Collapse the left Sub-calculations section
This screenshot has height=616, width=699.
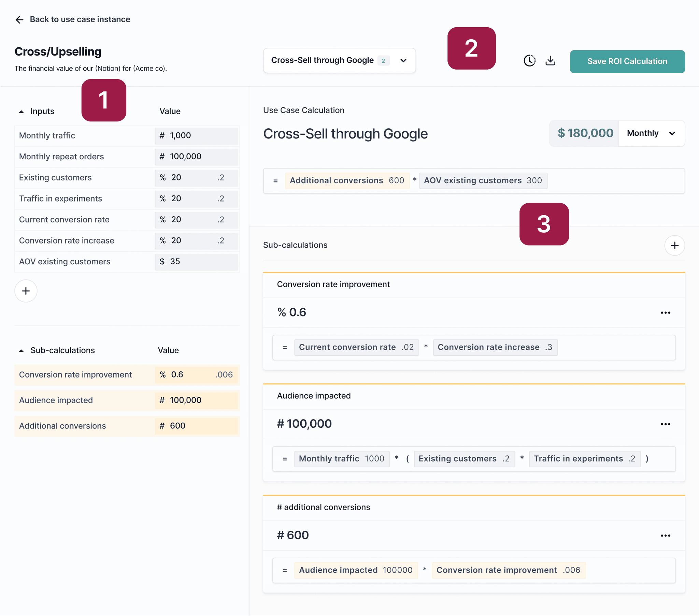pyautogui.click(x=22, y=350)
